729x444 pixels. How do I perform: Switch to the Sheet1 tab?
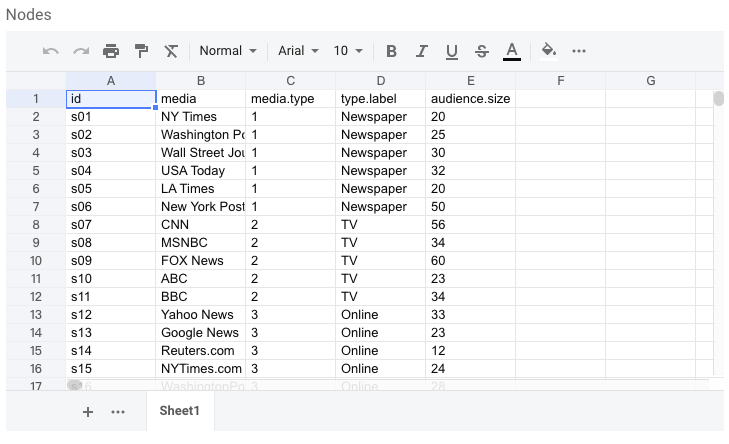click(x=180, y=411)
